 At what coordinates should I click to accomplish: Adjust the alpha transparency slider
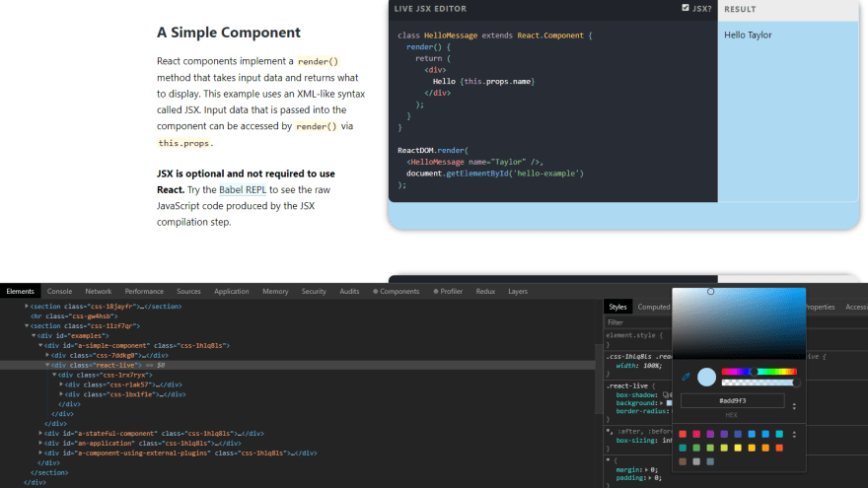coord(759,383)
